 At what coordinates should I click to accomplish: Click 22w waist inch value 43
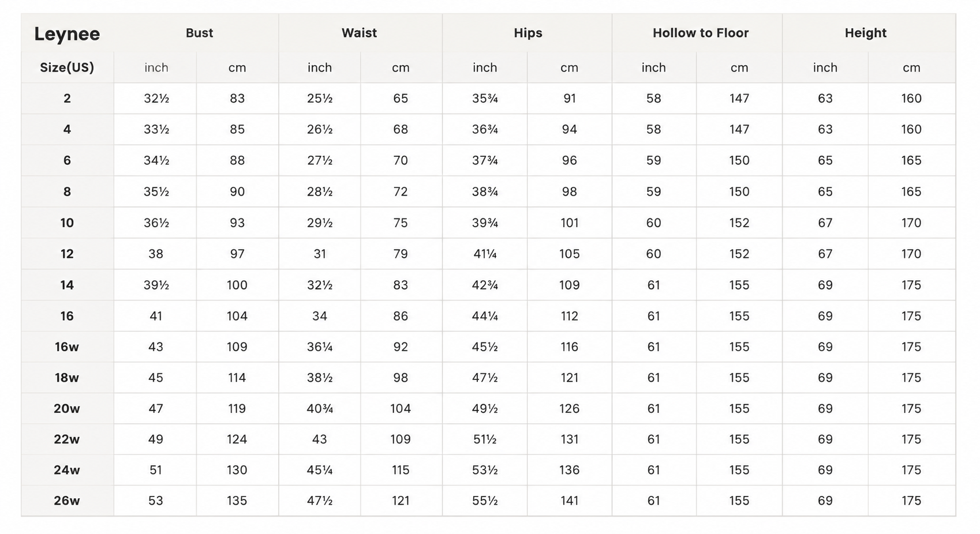coord(319,439)
